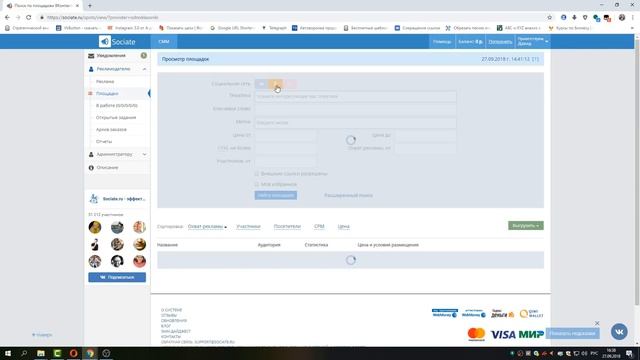Open the Telegraph bookmark
Image resolution: width=640 pixels, height=360 pixels.
pos(274,28)
